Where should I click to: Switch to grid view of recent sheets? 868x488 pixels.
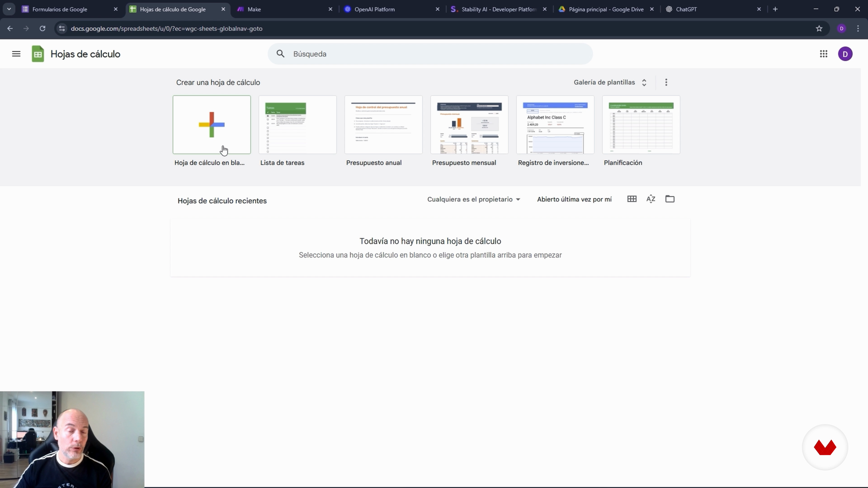point(632,199)
